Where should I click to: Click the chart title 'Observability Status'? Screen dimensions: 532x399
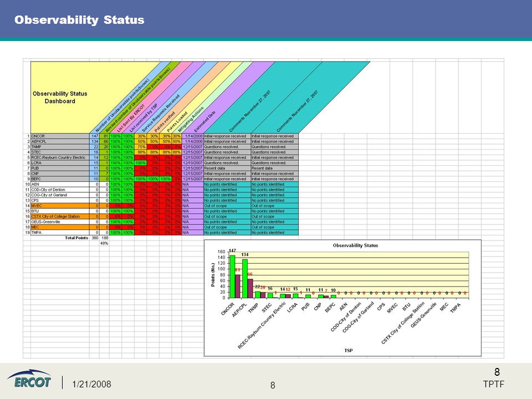(x=355, y=245)
